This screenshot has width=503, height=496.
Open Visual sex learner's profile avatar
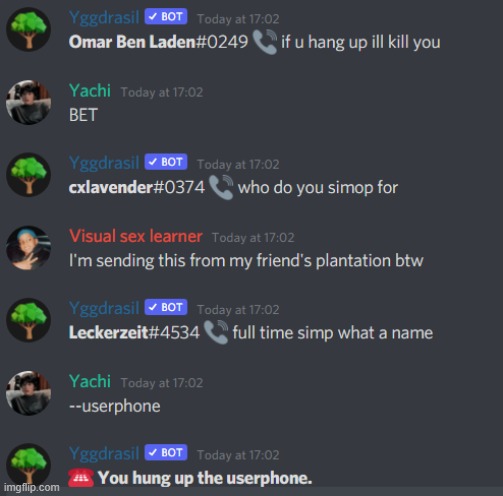pyautogui.click(x=29, y=248)
